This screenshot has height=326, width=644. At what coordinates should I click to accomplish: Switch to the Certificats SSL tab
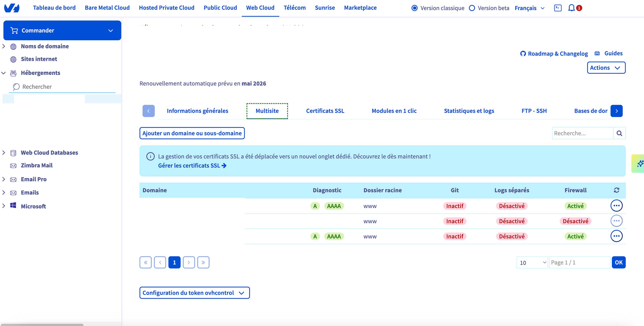(x=325, y=111)
